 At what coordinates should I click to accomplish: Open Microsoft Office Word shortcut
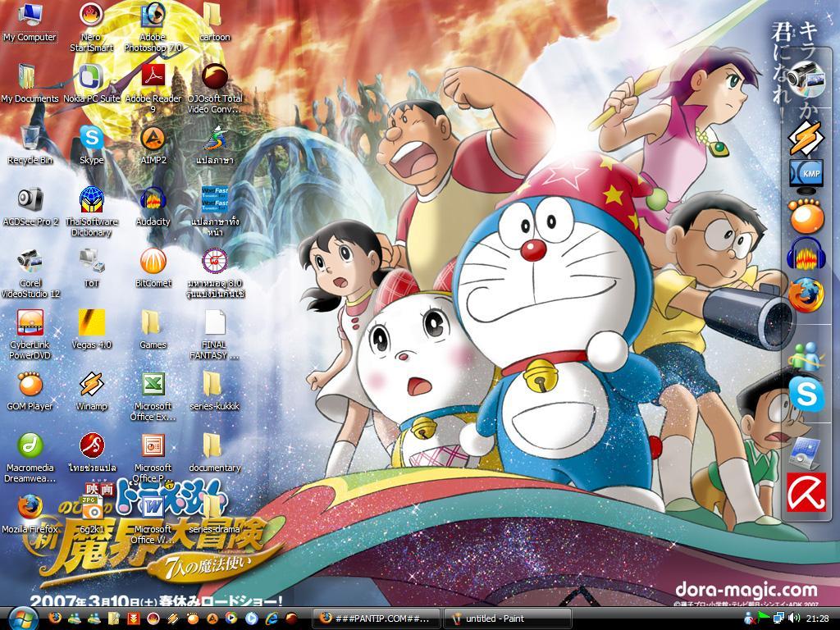pyautogui.click(x=153, y=520)
